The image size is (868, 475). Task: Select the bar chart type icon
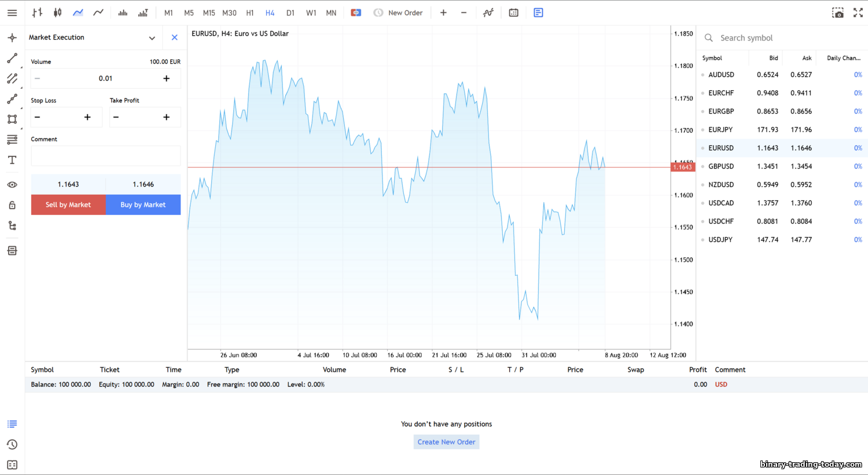(38, 13)
